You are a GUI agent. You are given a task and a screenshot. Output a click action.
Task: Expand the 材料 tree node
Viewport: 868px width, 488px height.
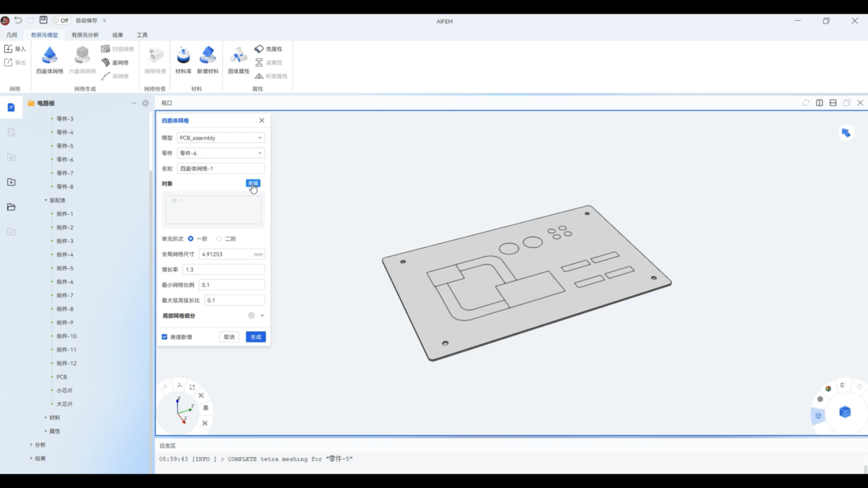(x=45, y=418)
